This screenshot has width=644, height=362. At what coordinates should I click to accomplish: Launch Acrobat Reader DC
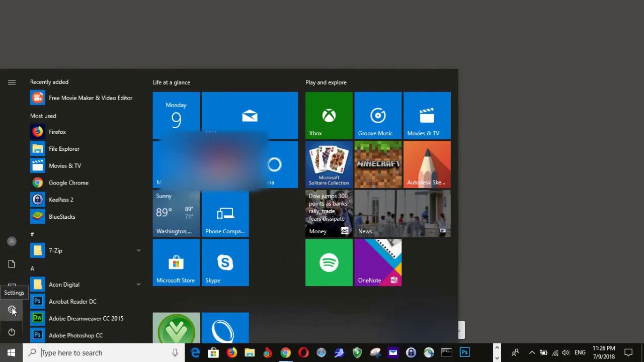(86, 302)
